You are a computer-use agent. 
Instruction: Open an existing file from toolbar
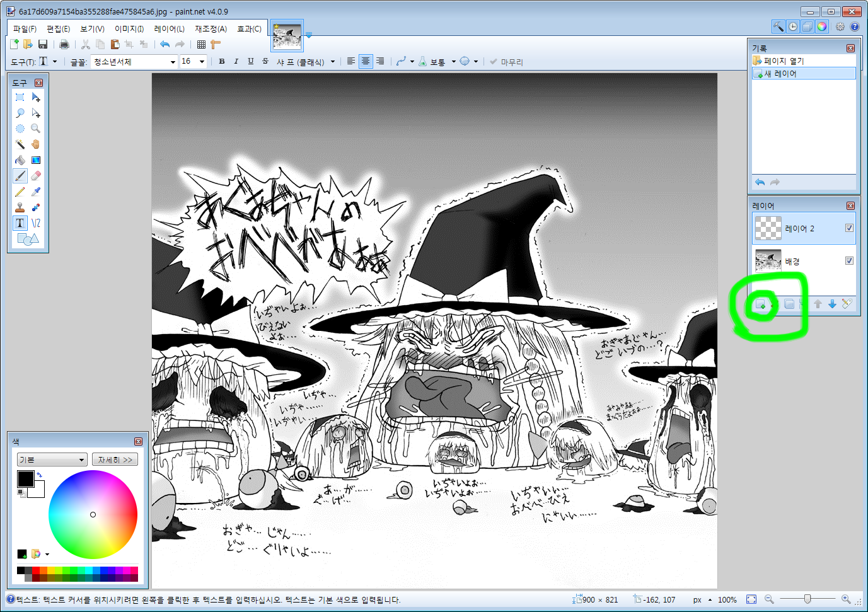[x=28, y=44]
